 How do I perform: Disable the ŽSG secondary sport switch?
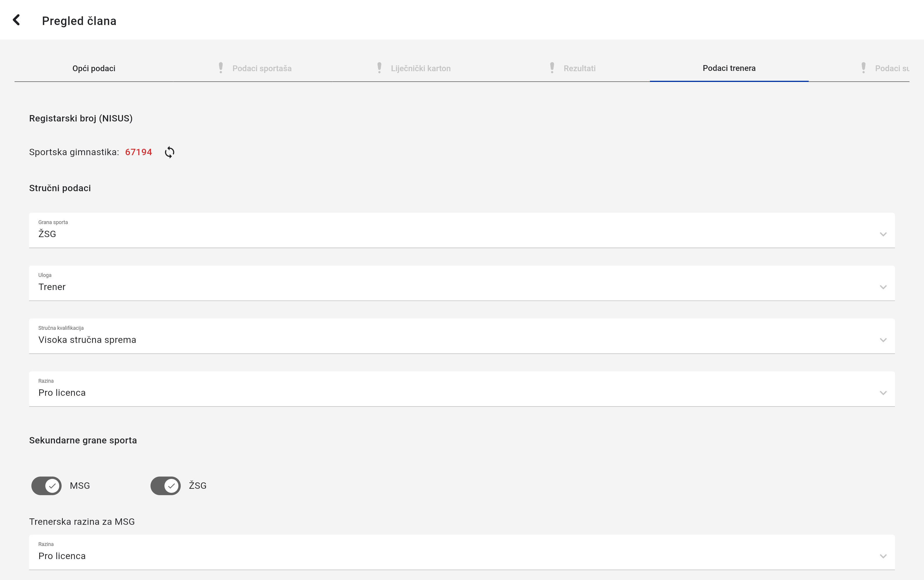165,486
